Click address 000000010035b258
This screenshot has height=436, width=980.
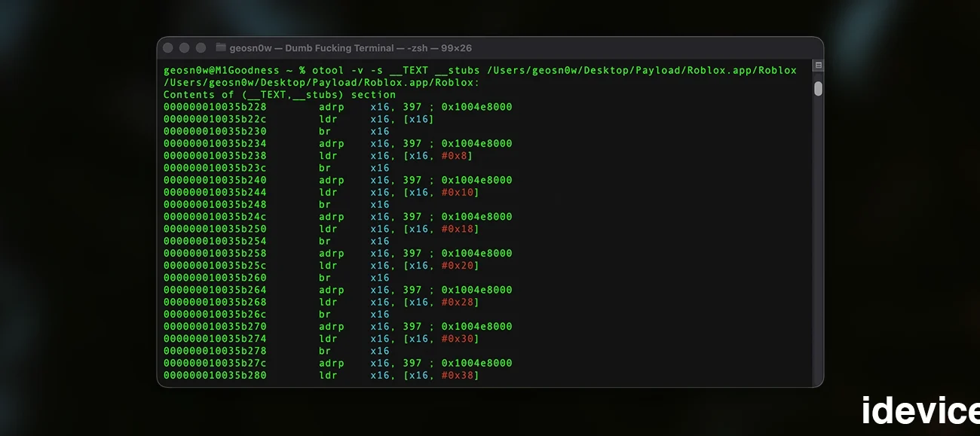[x=215, y=253]
